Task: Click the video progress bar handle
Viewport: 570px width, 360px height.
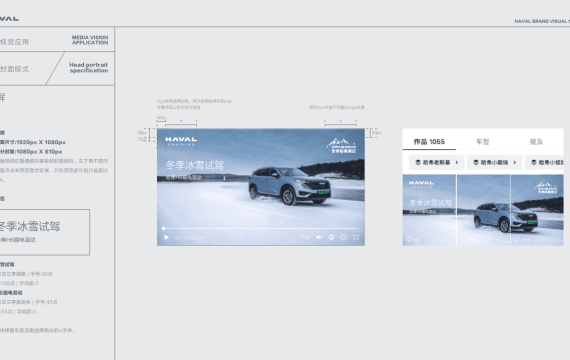Action: (x=164, y=228)
